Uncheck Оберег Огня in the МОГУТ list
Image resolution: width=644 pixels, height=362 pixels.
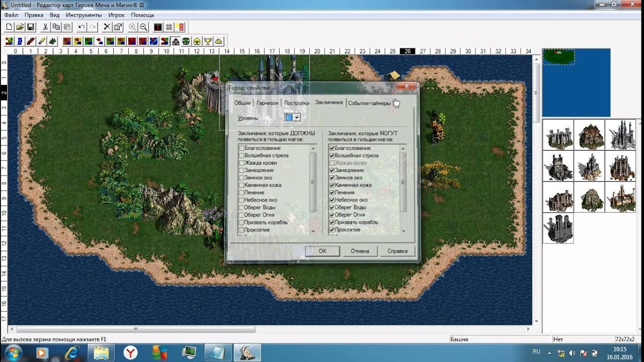tap(332, 215)
